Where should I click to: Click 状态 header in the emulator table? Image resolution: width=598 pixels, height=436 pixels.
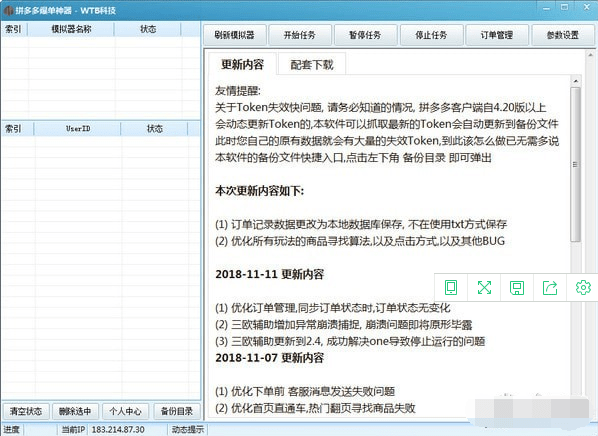[148, 29]
